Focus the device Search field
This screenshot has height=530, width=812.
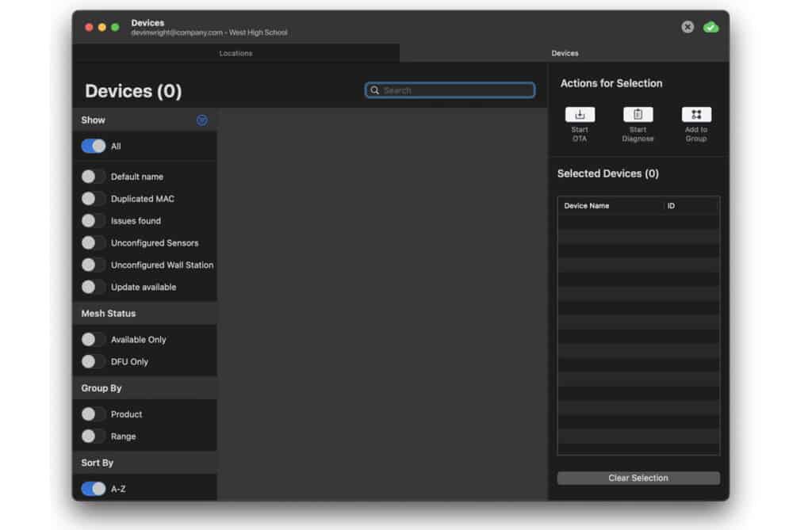(x=456, y=90)
